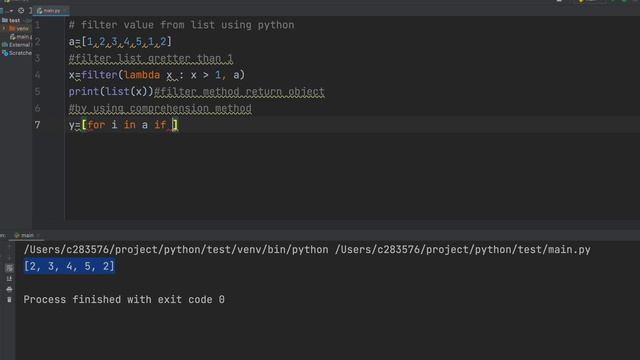The width and height of the screenshot is (640, 360).
Task: Click the 'for' keyword on line 7
Action: (x=96, y=125)
